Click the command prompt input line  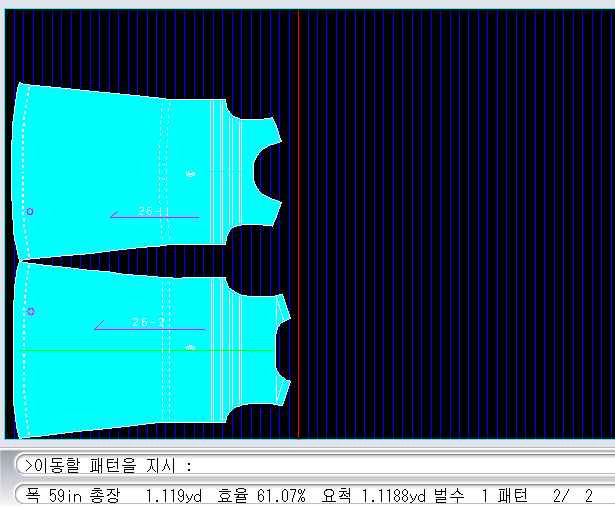[x=300, y=465]
